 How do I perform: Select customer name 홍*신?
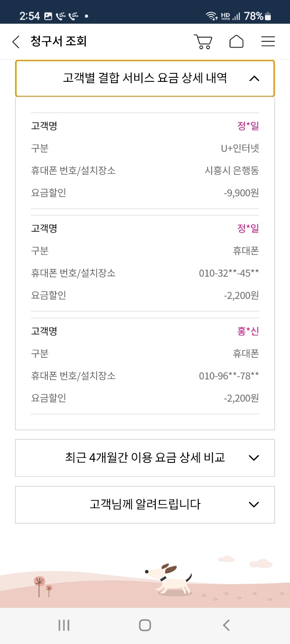coord(248,331)
